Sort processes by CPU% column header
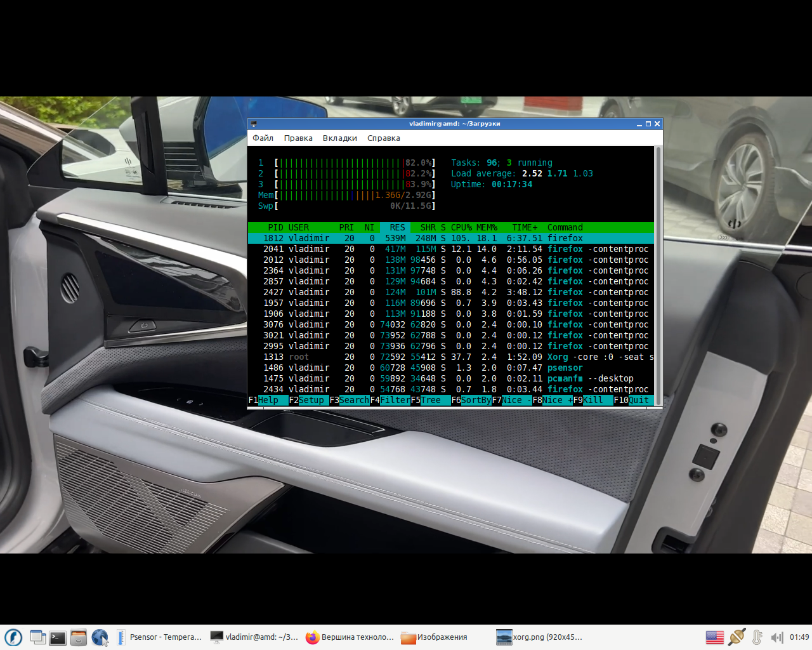 [x=461, y=227]
